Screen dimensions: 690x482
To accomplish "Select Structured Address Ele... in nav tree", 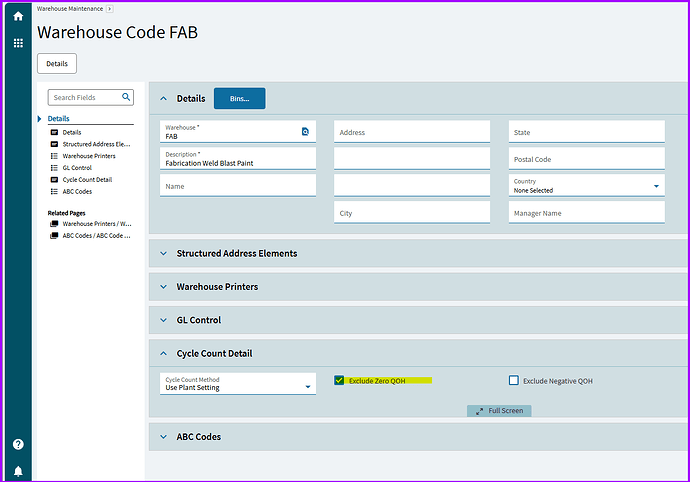I will pos(96,144).
